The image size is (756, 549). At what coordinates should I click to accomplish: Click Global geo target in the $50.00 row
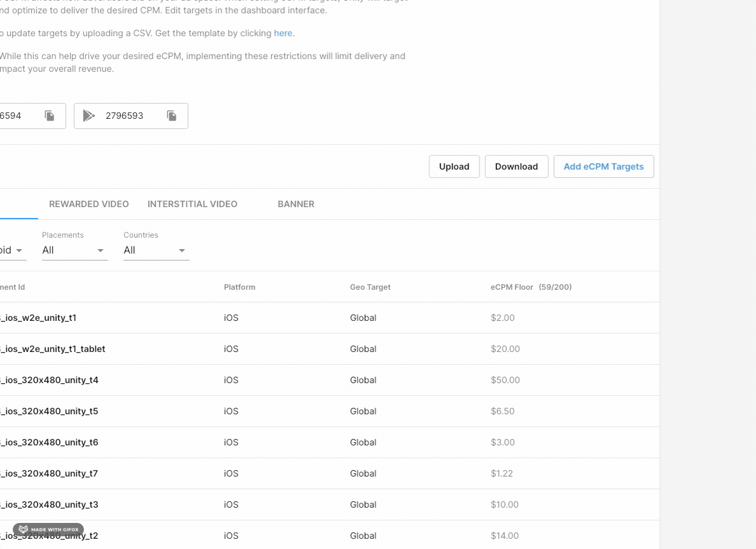click(x=363, y=380)
